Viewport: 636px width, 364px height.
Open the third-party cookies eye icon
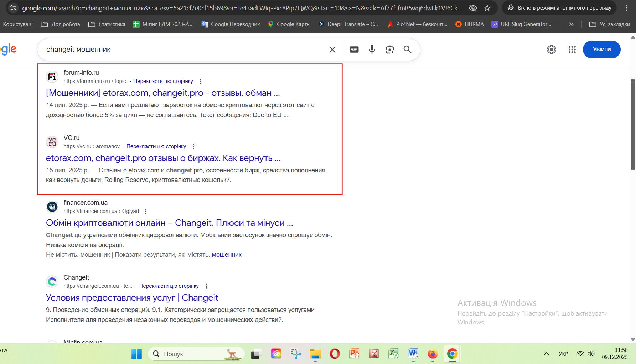473,8
